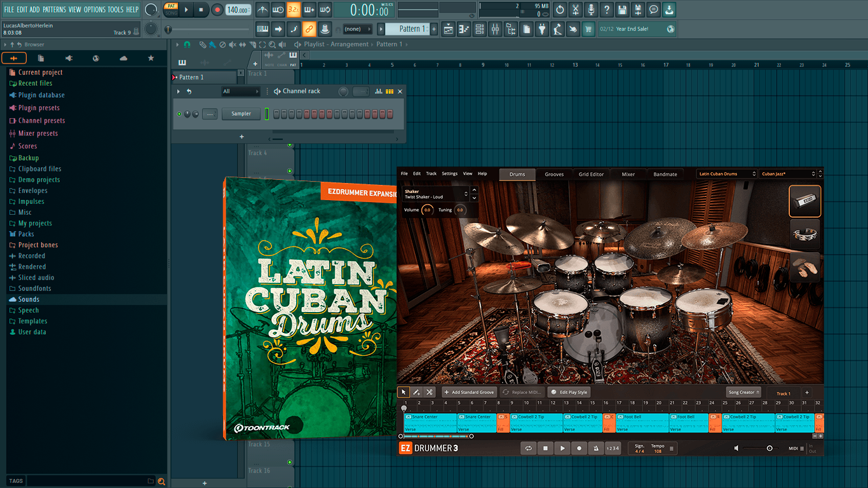868x488 pixels.
Task: Click the FL Studio play button
Action: coord(186,10)
